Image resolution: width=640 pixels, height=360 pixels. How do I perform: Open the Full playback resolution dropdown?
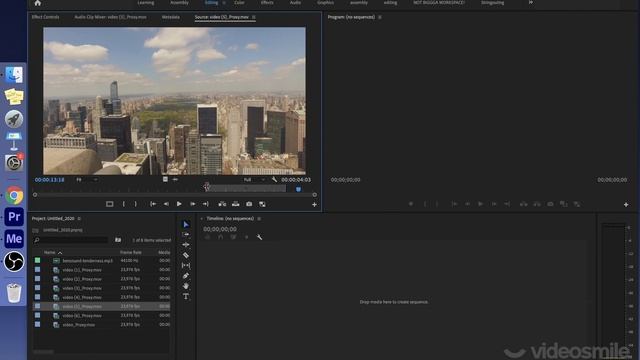pos(254,180)
